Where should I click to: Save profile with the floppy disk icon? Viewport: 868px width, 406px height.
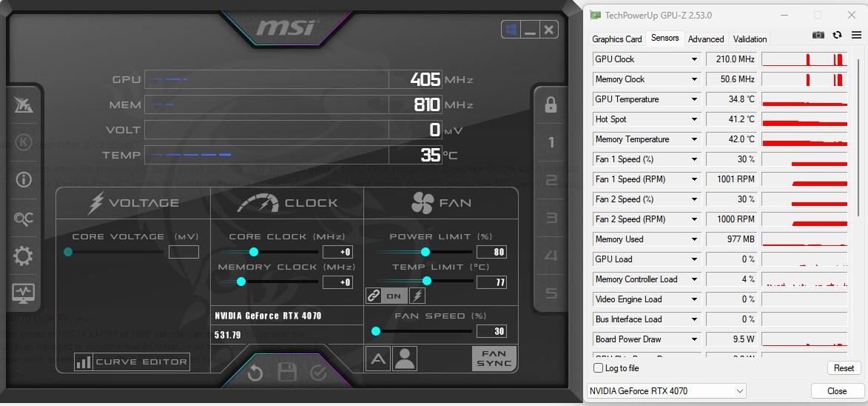pyautogui.click(x=287, y=373)
